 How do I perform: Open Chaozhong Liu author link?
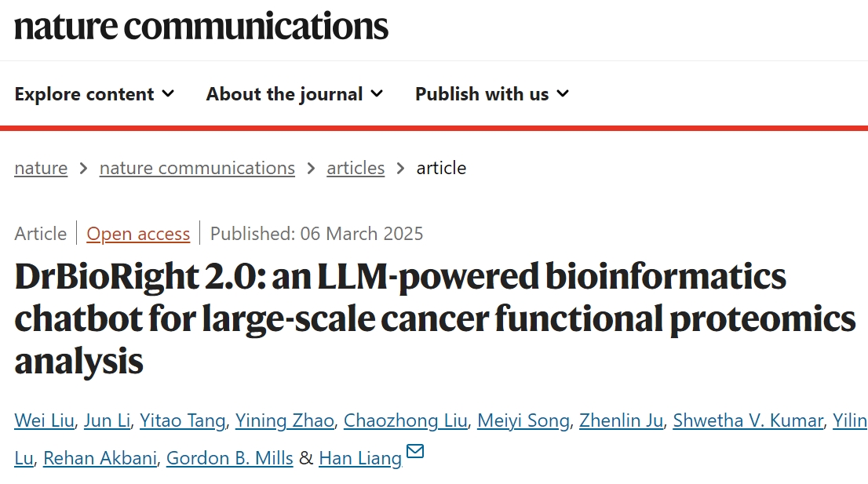coord(406,421)
